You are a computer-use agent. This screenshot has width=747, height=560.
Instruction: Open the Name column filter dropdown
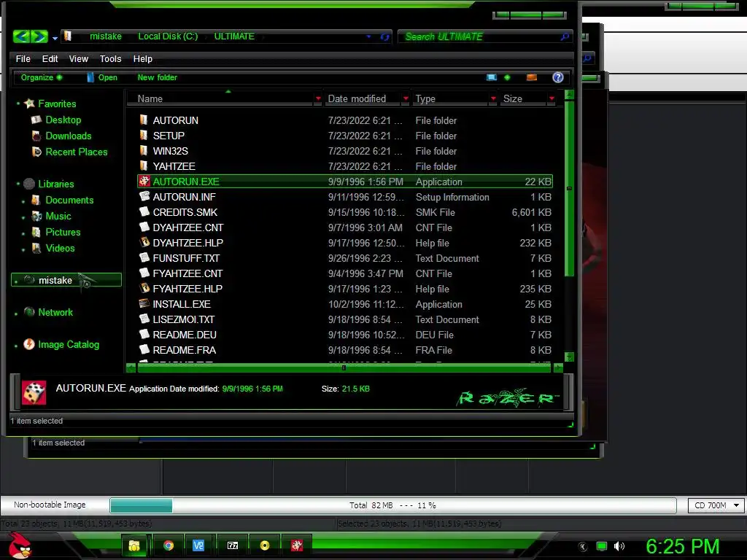[318, 98]
